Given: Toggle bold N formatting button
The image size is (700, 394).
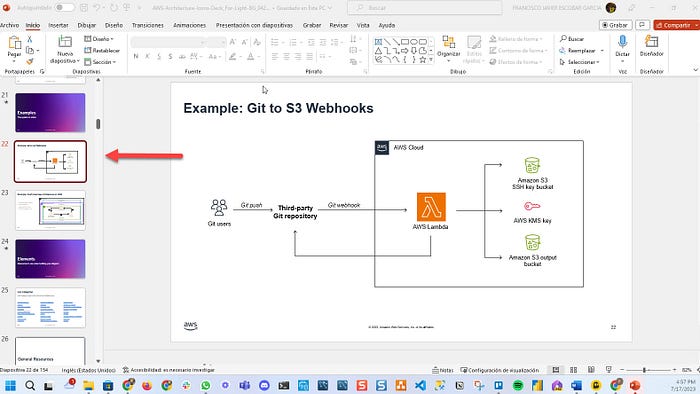Looking at the screenshot, I should coord(136,56).
